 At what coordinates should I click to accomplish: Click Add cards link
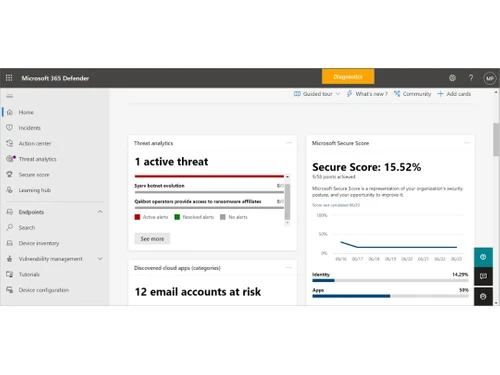459,94
